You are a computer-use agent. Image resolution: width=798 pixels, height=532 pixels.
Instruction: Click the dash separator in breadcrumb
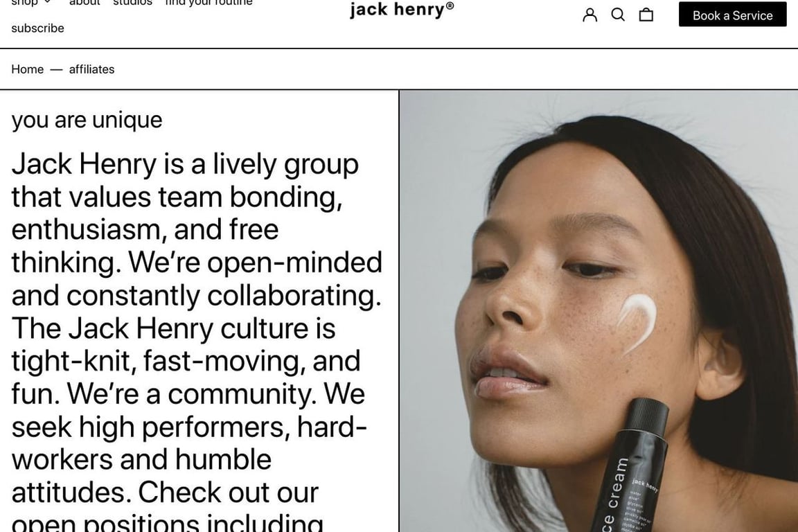point(57,70)
